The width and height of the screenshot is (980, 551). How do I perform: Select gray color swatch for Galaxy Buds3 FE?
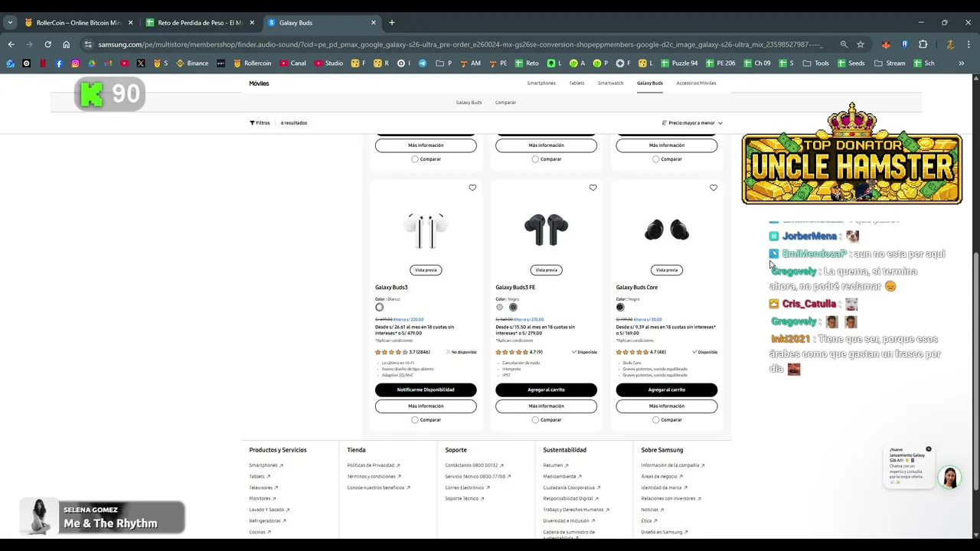pyautogui.click(x=500, y=307)
